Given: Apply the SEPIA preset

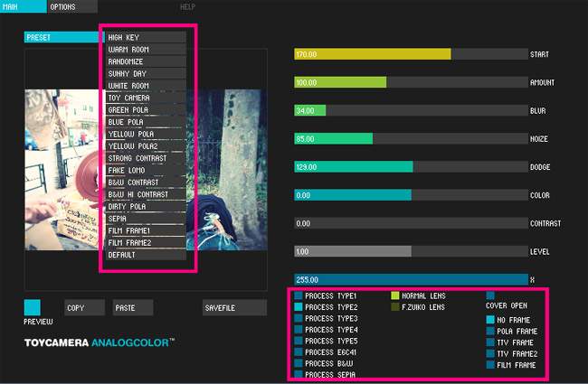Looking at the screenshot, I should (146, 219).
